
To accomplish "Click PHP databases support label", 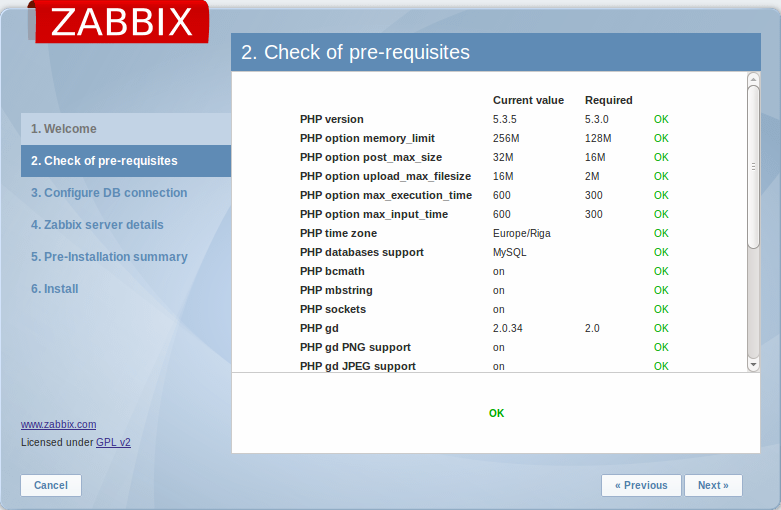I will [362, 253].
